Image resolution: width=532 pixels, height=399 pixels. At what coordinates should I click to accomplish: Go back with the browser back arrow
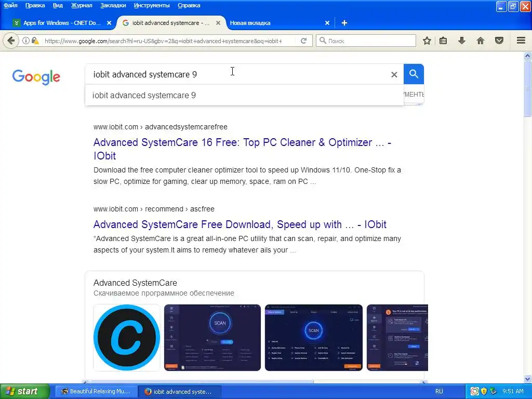[x=11, y=41]
